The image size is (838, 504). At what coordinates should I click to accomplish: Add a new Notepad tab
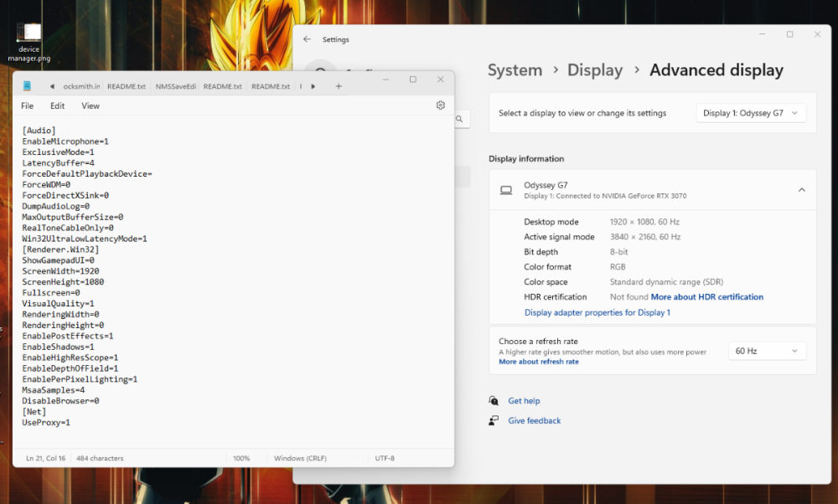[x=339, y=86]
